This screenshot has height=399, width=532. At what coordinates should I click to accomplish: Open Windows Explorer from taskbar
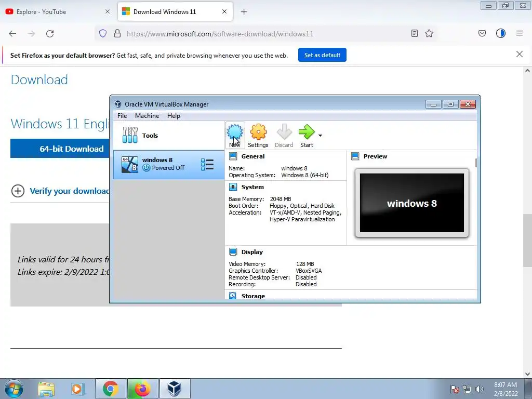click(46, 389)
